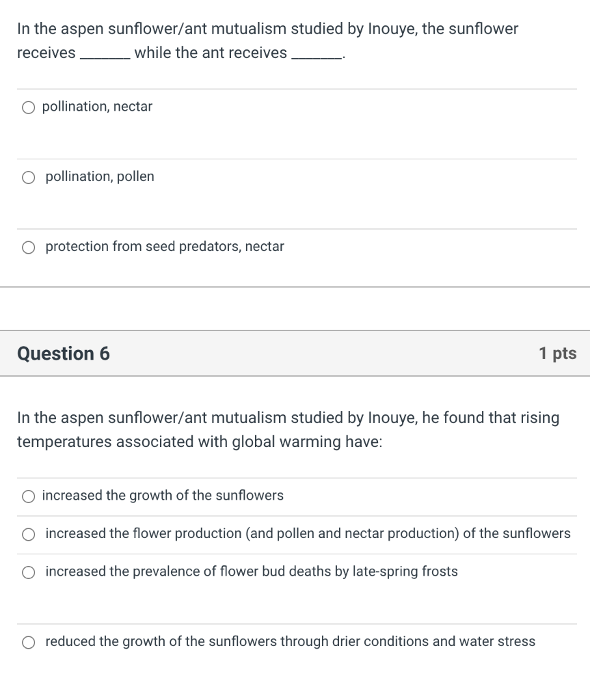This screenshot has width=590, height=700.
Task: Choose "protection from seed predators, nectar" radio button
Action: (28, 247)
